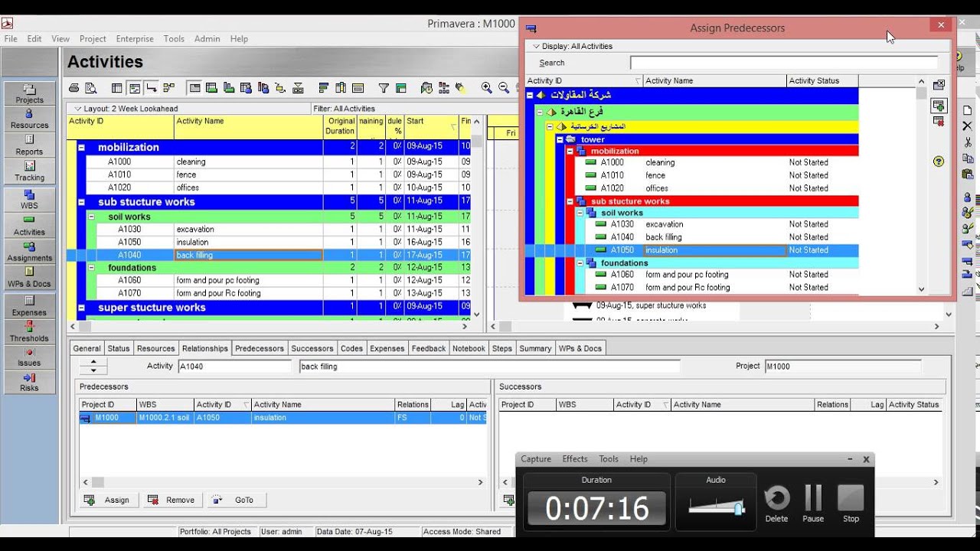Open Risks from the left sidebar
Viewport: 980px width, 551px height.
coord(29,383)
